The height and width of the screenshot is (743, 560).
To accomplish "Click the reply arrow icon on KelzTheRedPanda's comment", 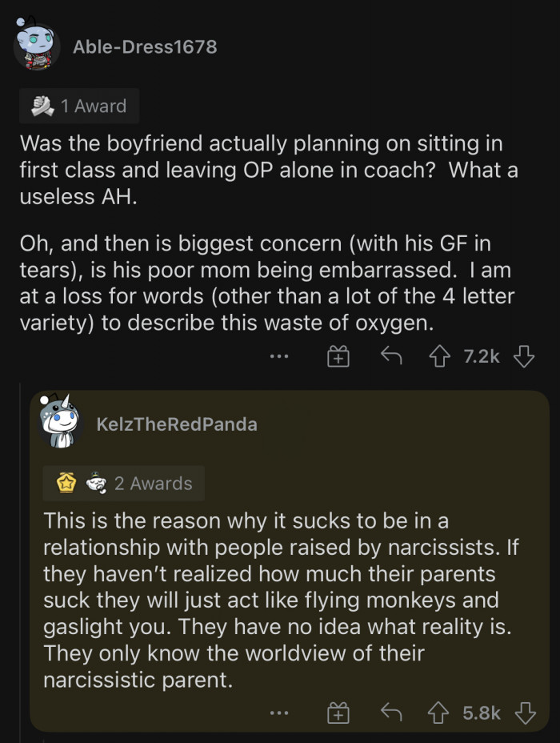I will pyautogui.click(x=391, y=713).
